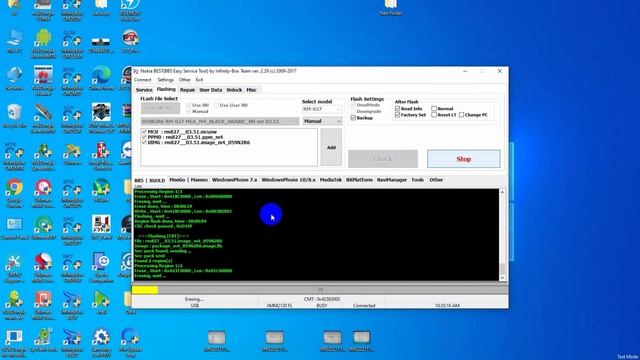Open the Manual mode dropdown
This screenshot has height=360, width=640.
pos(322,121)
